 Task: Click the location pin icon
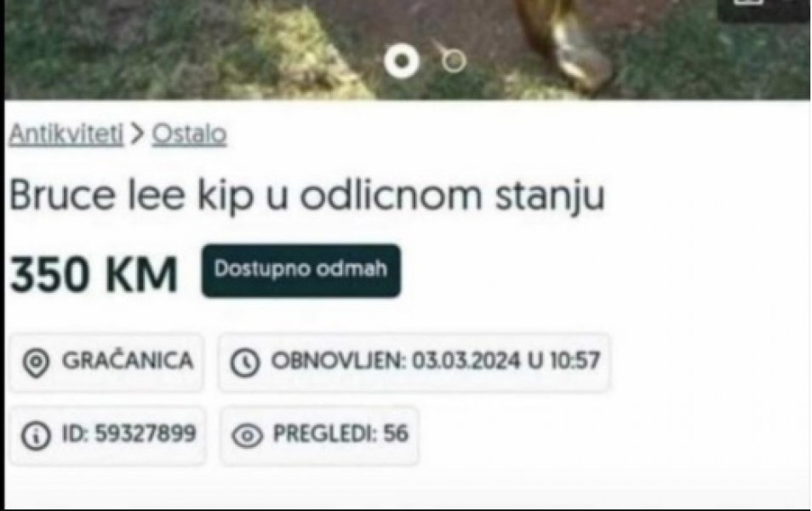pos(36,362)
